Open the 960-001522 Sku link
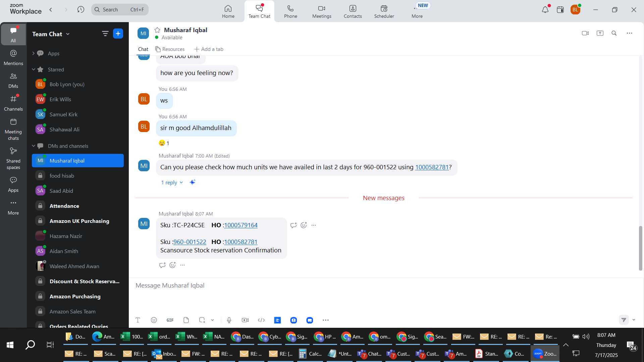The image size is (644, 362). (x=190, y=242)
